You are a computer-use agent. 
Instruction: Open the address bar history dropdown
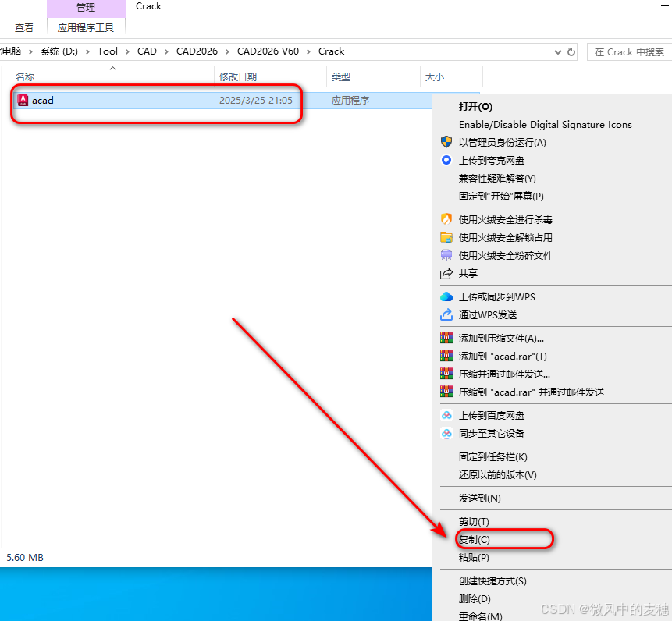[x=556, y=51]
